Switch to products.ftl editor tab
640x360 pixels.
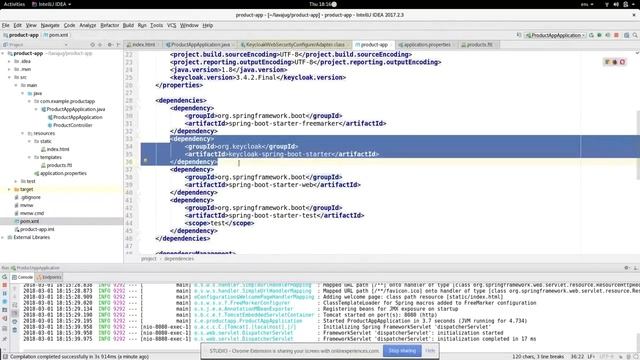click(479, 44)
